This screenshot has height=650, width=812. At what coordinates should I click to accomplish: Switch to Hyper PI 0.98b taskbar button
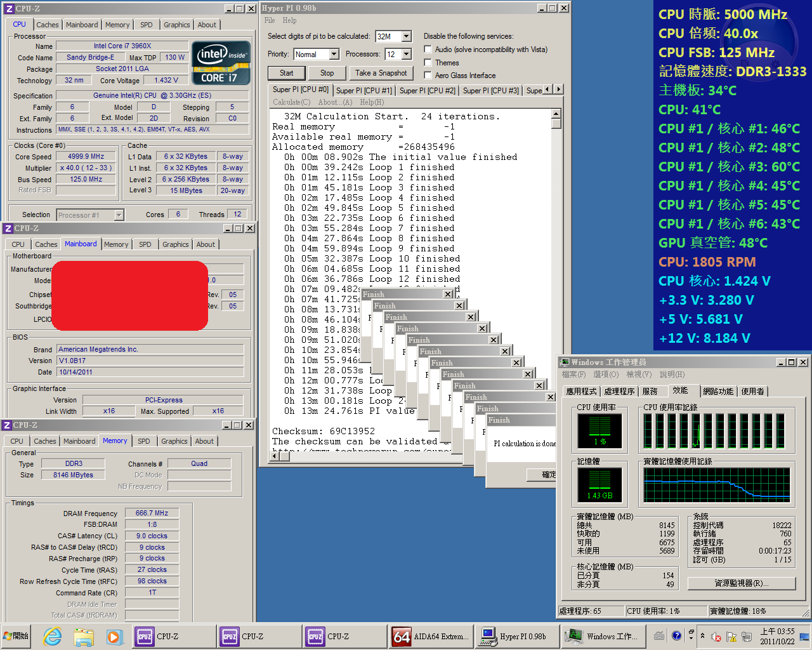point(517,636)
